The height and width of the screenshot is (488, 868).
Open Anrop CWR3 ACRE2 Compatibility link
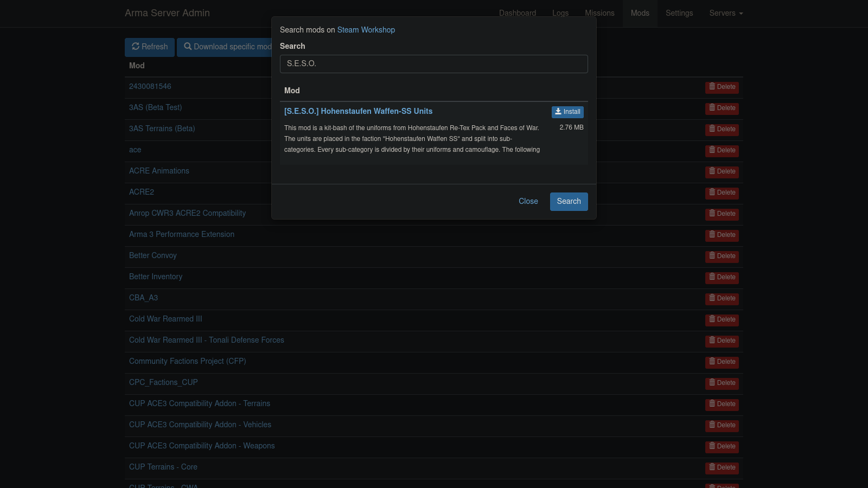187,213
